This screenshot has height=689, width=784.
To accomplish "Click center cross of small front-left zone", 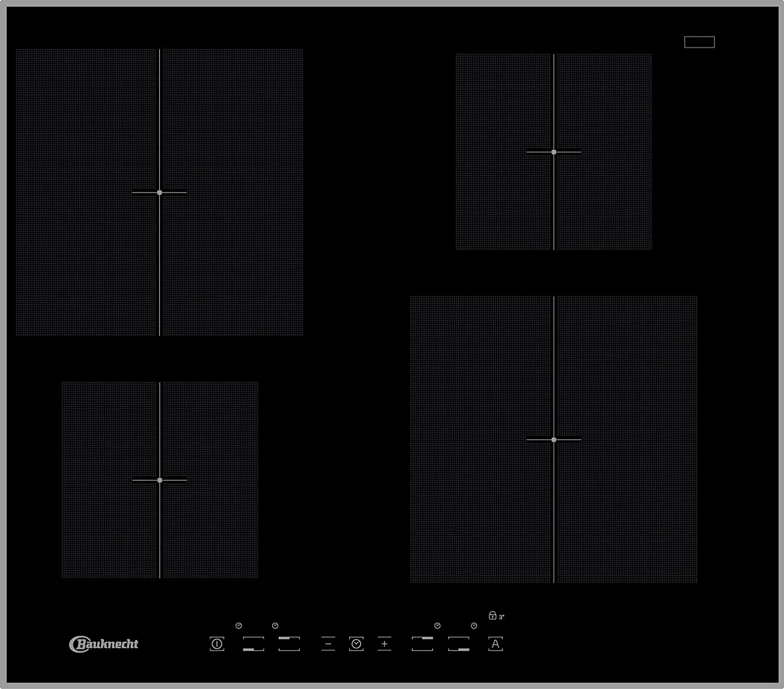I will click(x=159, y=480).
